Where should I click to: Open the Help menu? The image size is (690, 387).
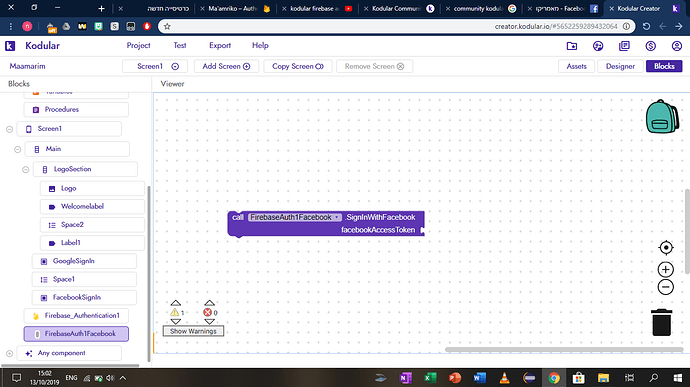point(260,45)
